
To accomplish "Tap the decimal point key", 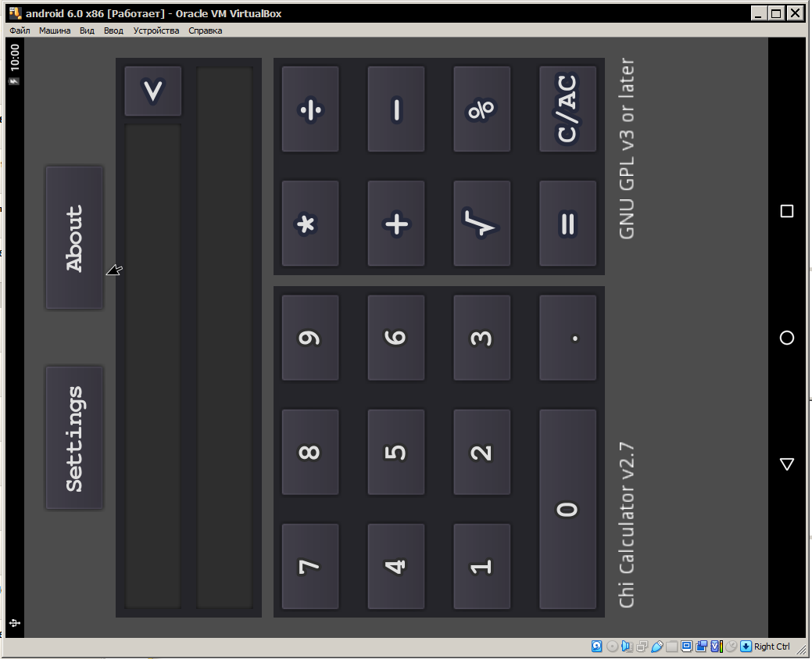I will click(x=567, y=338).
